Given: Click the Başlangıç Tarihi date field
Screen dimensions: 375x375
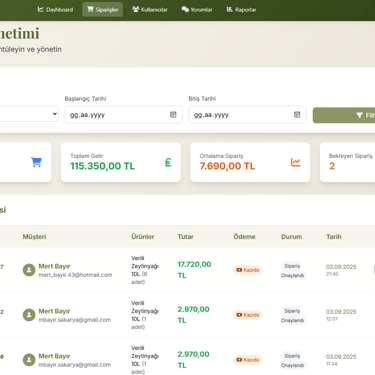Looking at the screenshot, I should [x=124, y=115].
